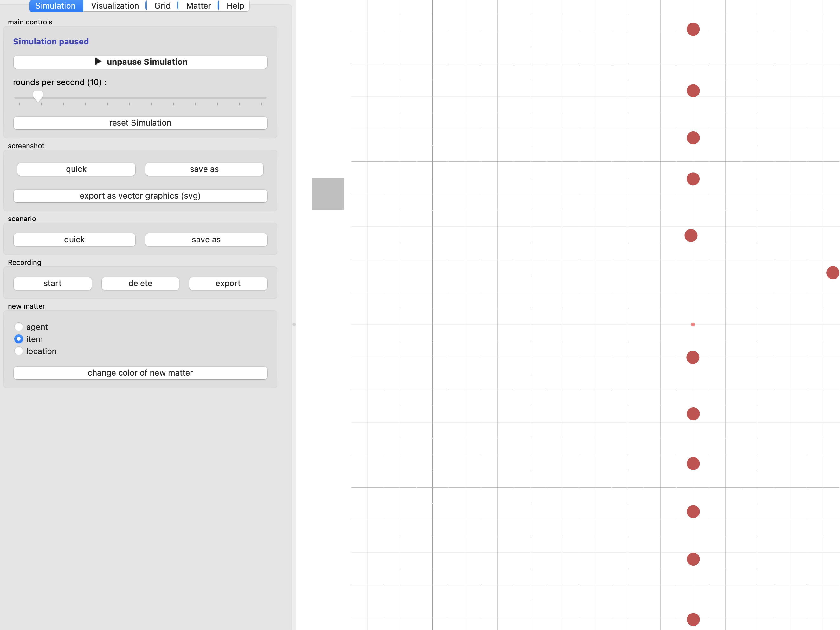Screen dimensions: 840x630
Task: Select the agent radio button
Action: click(19, 327)
